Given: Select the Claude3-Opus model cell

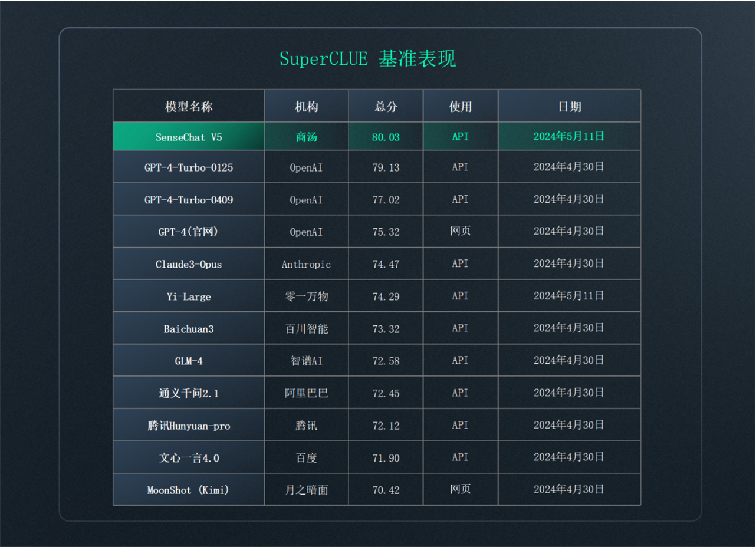Looking at the screenshot, I should [x=189, y=264].
